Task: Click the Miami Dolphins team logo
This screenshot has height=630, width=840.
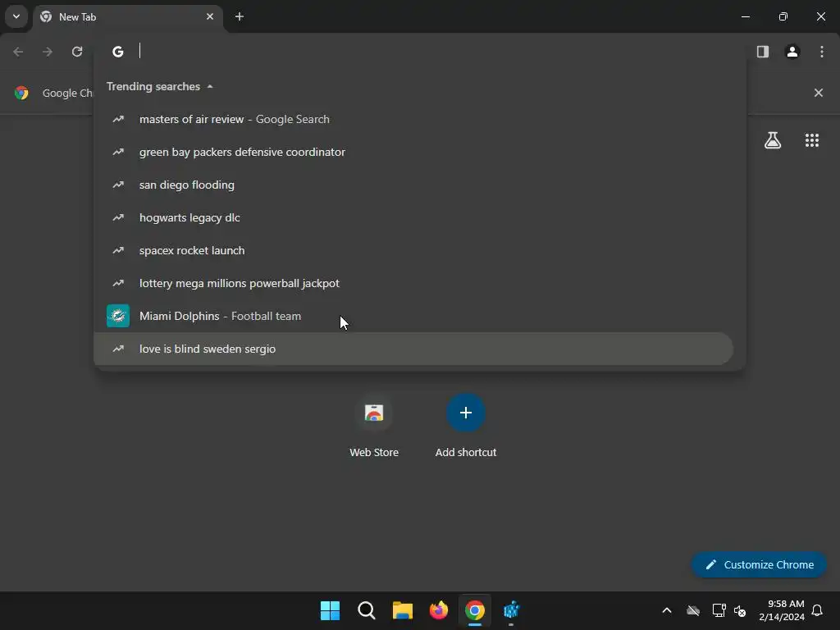Action: 118,316
